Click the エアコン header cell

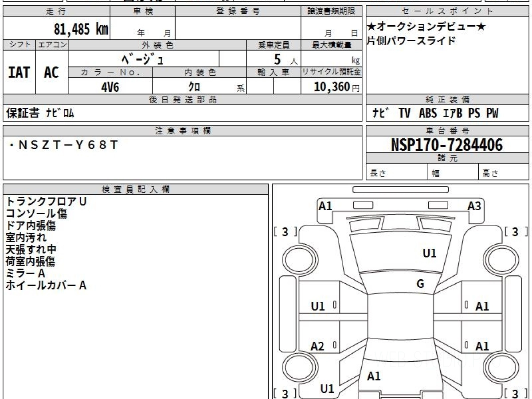click(x=52, y=45)
